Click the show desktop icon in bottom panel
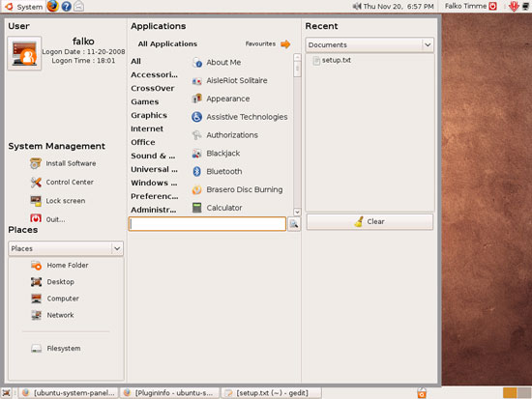This screenshot has width=532, height=399. (6, 393)
